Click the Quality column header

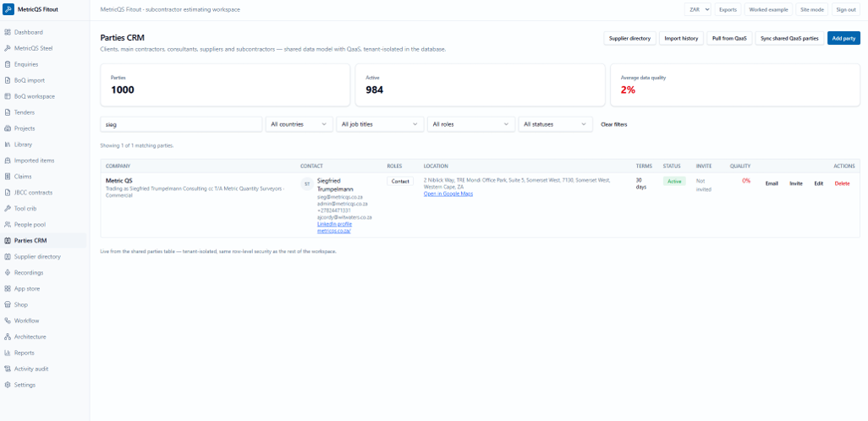740,166
